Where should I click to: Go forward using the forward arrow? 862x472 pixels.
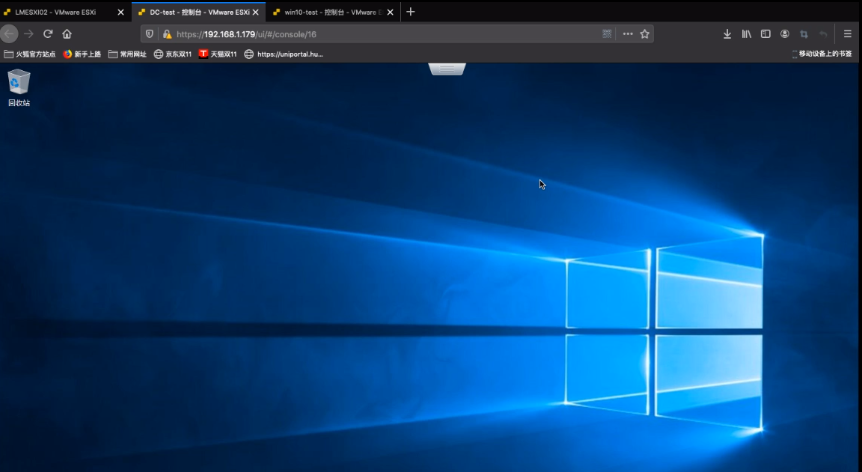click(29, 34)
